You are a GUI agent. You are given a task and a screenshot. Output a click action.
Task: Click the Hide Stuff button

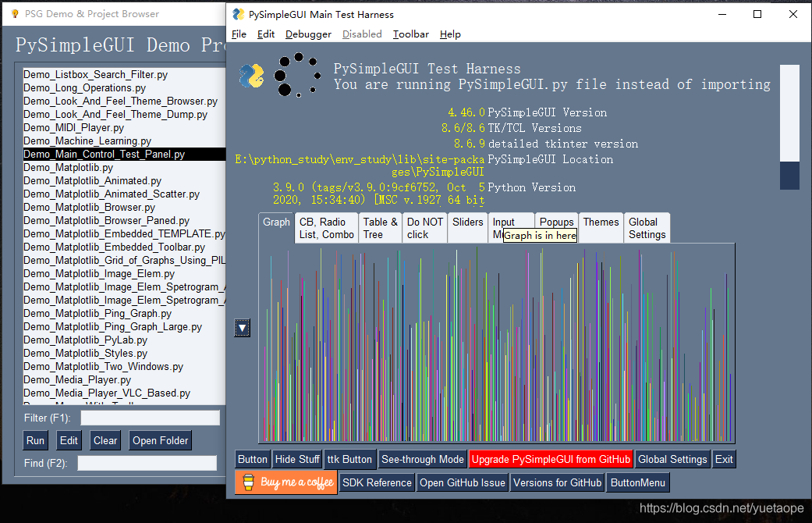click(297, 459)
